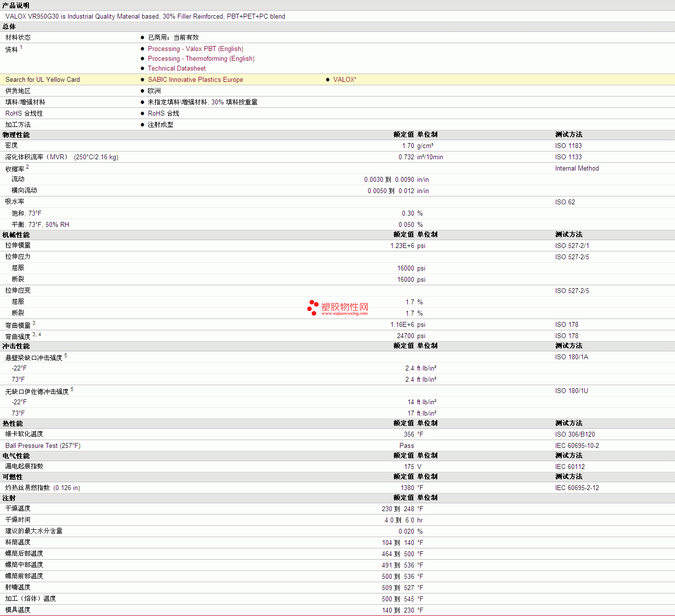Viewport: 675px width, 616px height.
Task: Click the 漏电起痕指数 row label
Action: coord(25,467)
